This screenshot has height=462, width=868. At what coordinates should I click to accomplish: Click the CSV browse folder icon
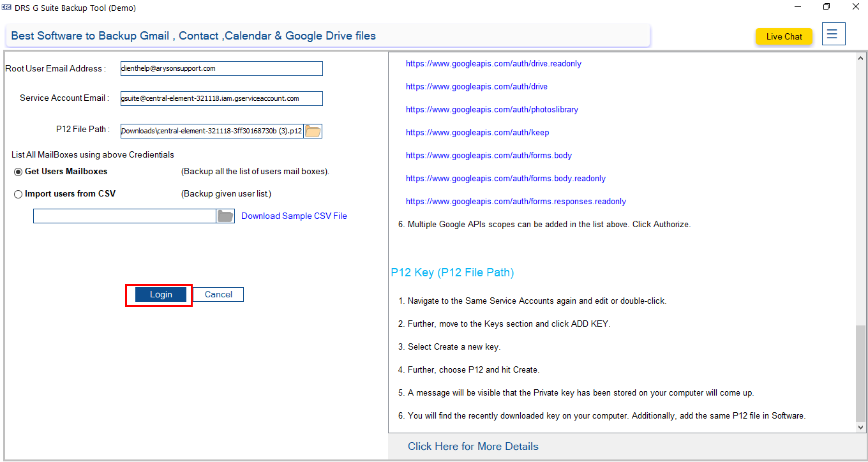pos(225,216)
